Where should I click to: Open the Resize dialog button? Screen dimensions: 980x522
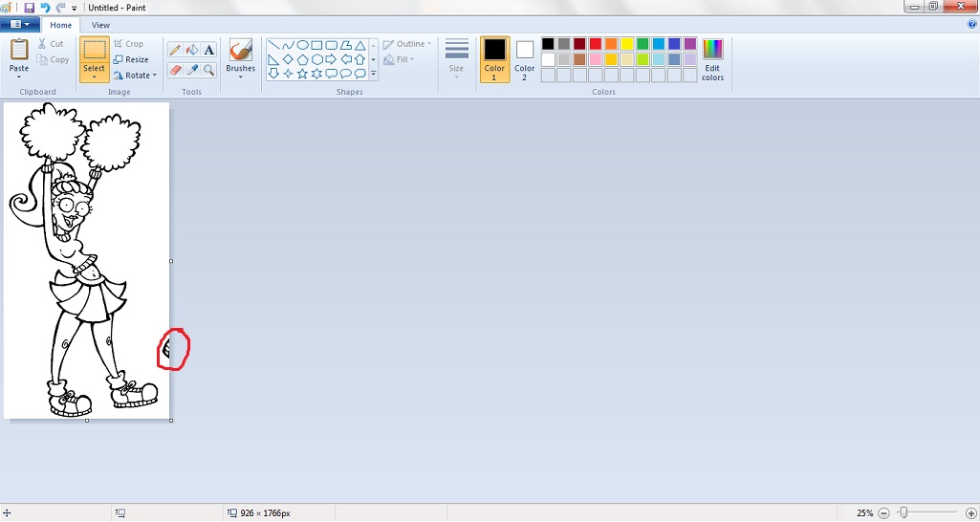(131, 59)
